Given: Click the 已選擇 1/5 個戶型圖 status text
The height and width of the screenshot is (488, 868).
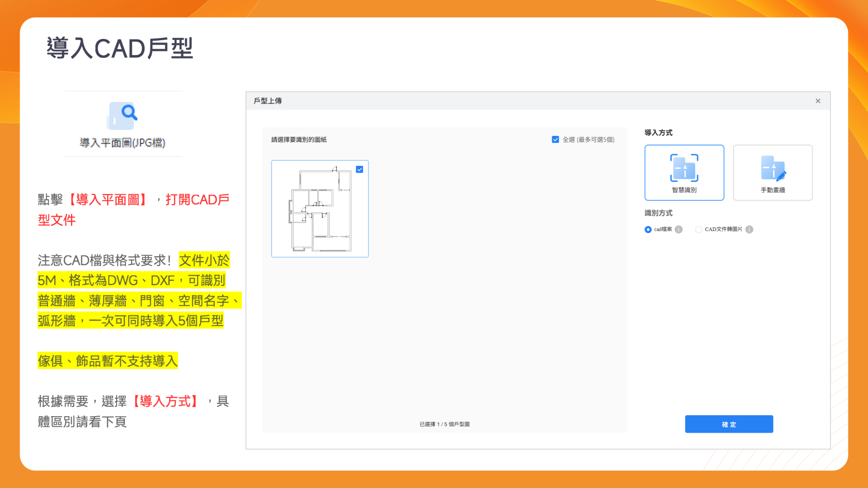Looking at the screenshot, I should [x=444, y=424].
